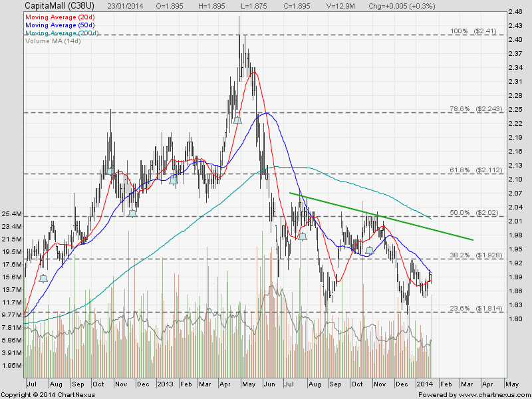
Task: Click the 5.86M volume axis label
Action: click(12, 340)
